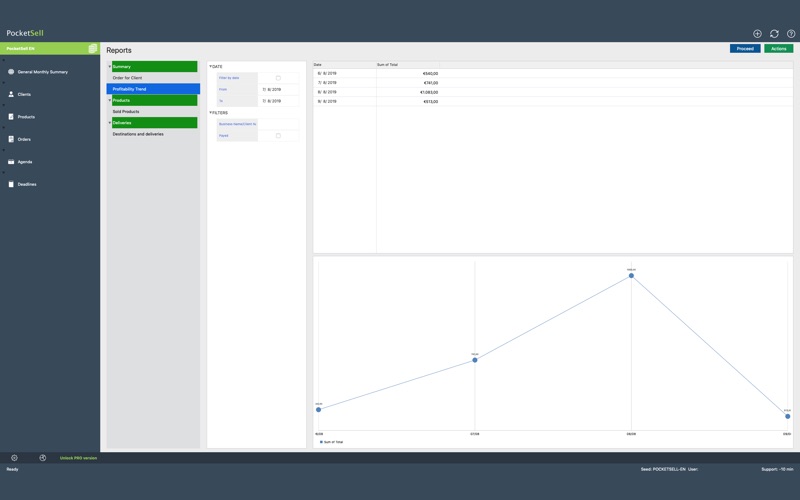Collapse the Products report group arrow
Viewport: 800px width, 500px height.
point(109,100)
